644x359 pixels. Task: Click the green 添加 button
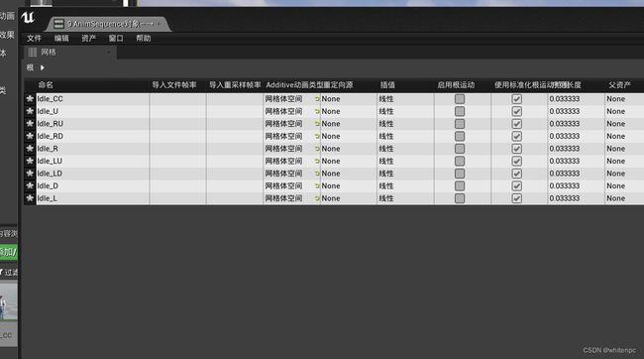click(x=8, y=252)
